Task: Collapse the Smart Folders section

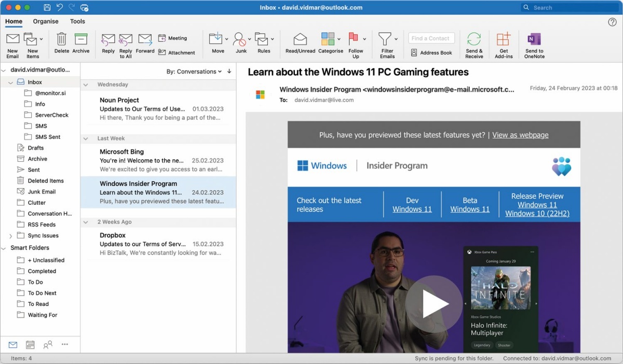Action: click(4, 248)
